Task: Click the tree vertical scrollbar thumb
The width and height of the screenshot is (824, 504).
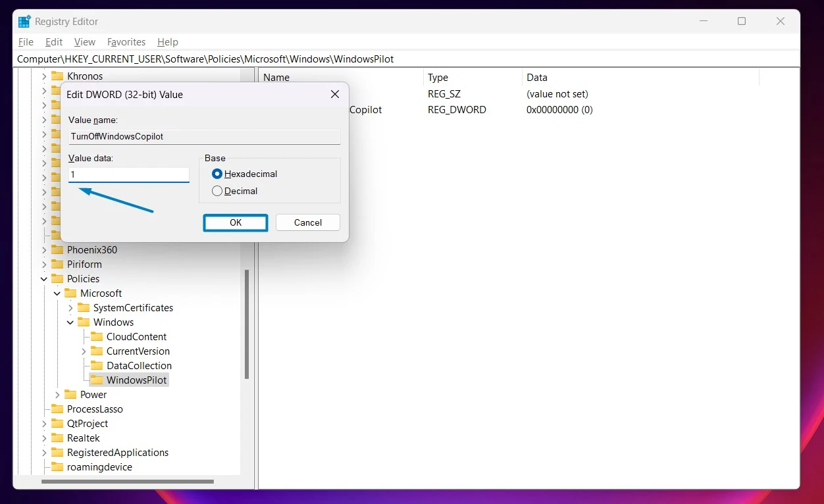Action: (x=247, y=324)
